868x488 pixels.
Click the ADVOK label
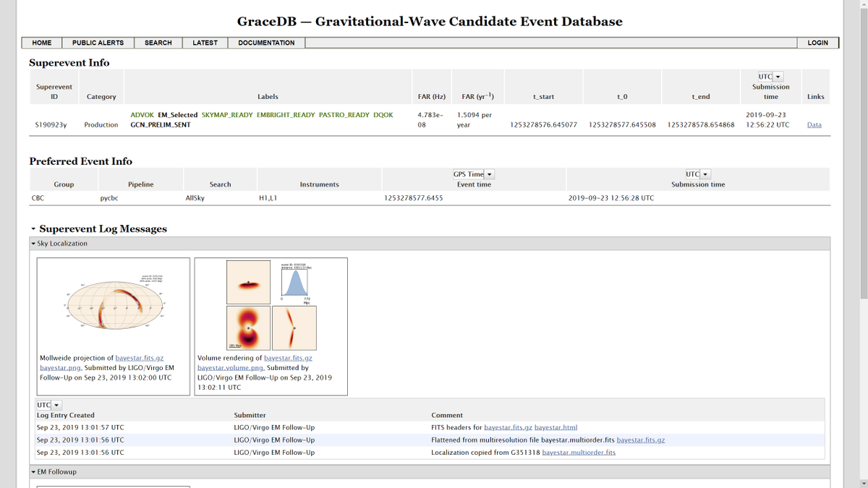tap(142, 115)
